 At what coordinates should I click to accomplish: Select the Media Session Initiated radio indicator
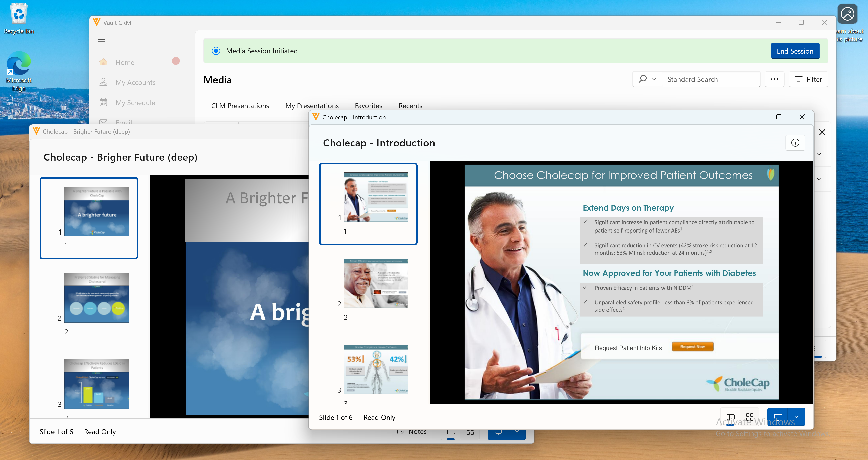216,51
